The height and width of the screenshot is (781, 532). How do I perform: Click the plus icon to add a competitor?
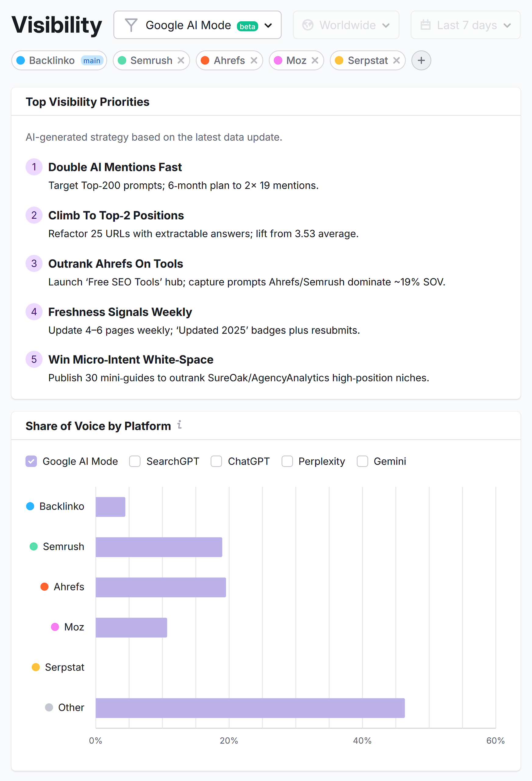click(x=421, y=60)
